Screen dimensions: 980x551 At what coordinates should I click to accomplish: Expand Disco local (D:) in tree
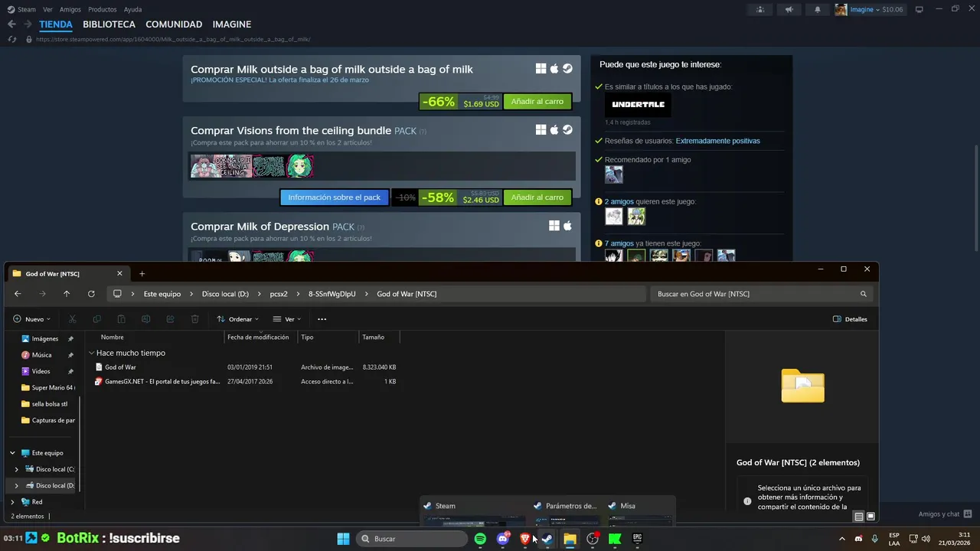point(17,485)
